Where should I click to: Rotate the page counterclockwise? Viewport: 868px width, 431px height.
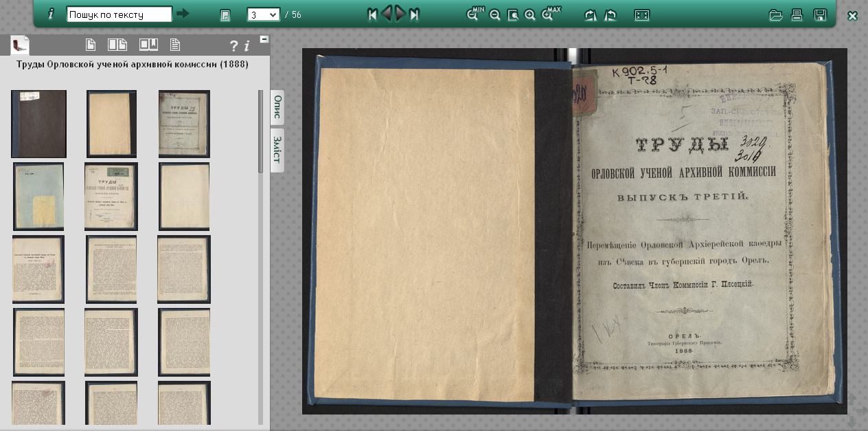610,15
